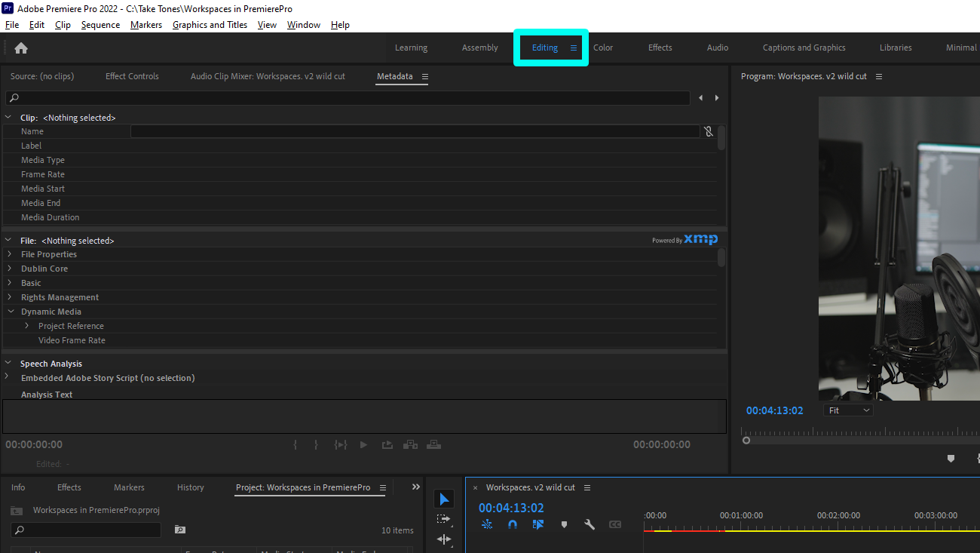The image size is (980, 553).
Task: Expand the Dublin Core group
Action: pyautogui.click(x=9, y=269)
